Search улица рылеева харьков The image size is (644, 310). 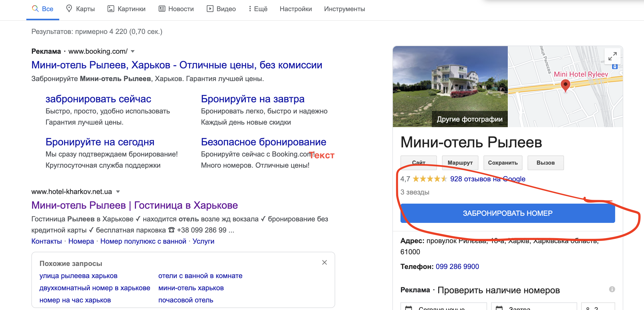[x=78, y=276]
